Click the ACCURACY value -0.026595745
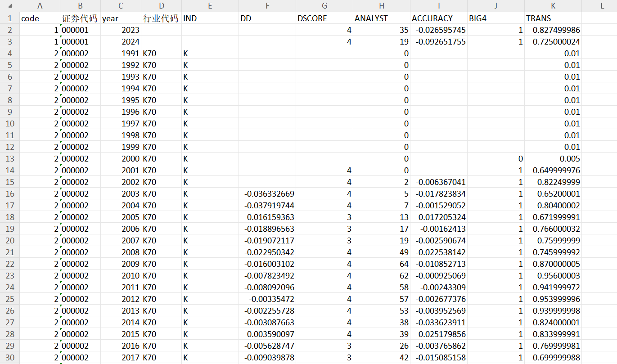Screen dimensions: 617x364 439,30
